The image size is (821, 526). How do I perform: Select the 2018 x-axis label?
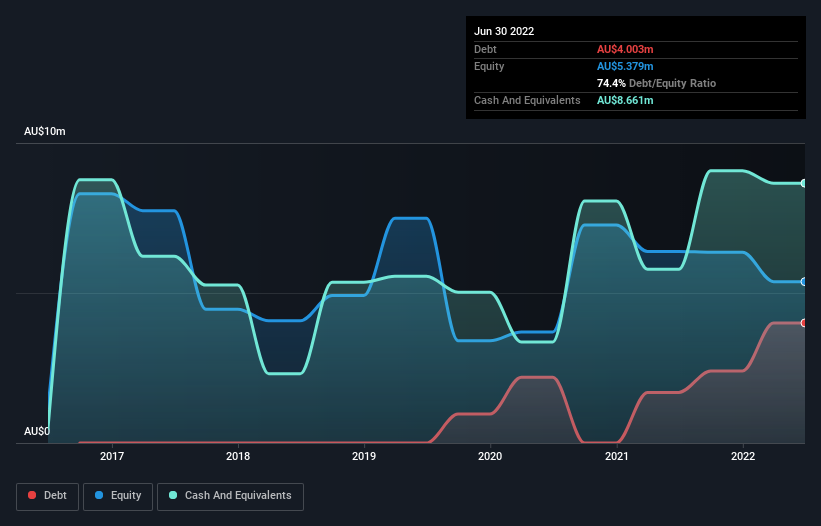tap(238, 456)
